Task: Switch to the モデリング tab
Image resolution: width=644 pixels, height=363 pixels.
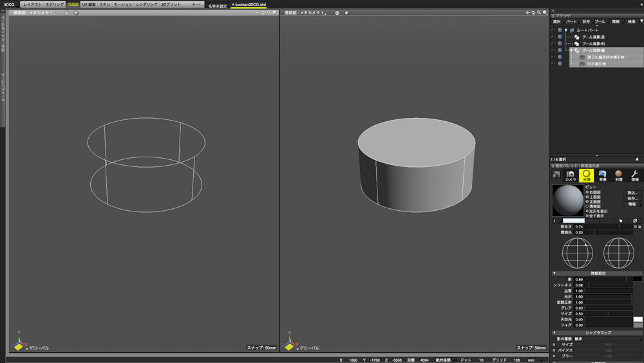Action: pos(54,5)
